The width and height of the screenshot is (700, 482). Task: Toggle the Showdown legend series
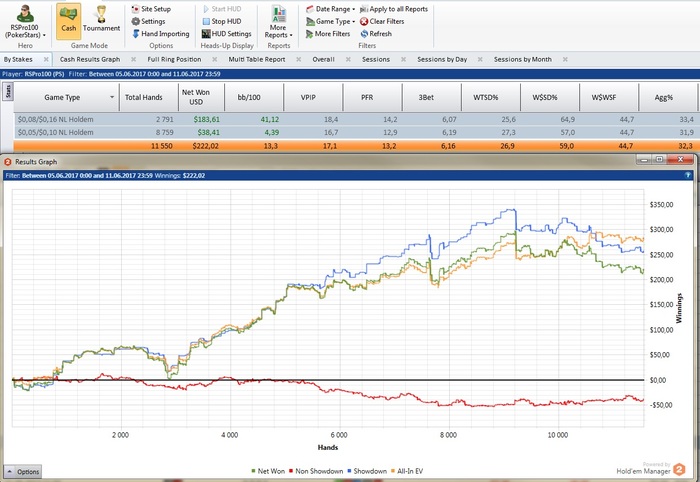click(x=367, y=471)
